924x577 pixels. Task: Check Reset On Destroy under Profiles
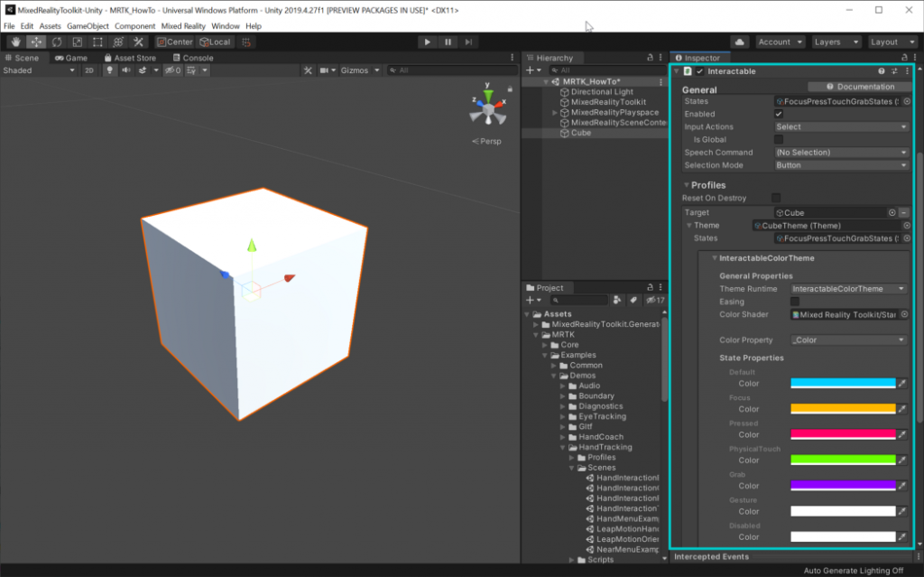[775, 198]
